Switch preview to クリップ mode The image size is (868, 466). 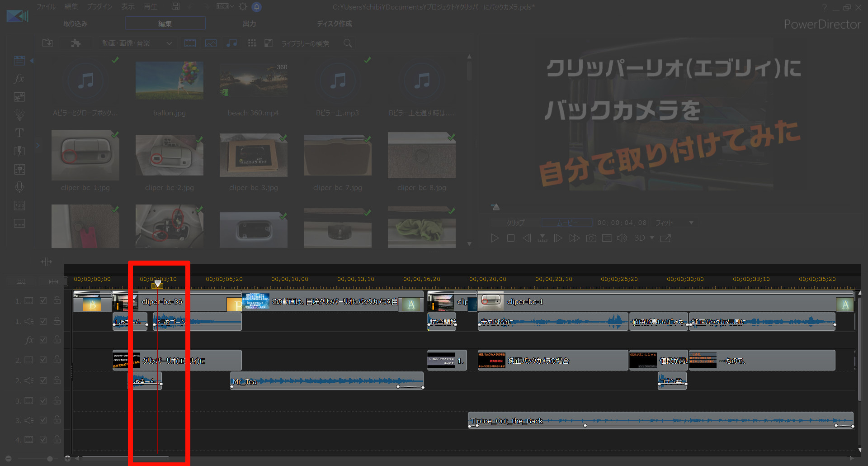[x=515, y=223]
